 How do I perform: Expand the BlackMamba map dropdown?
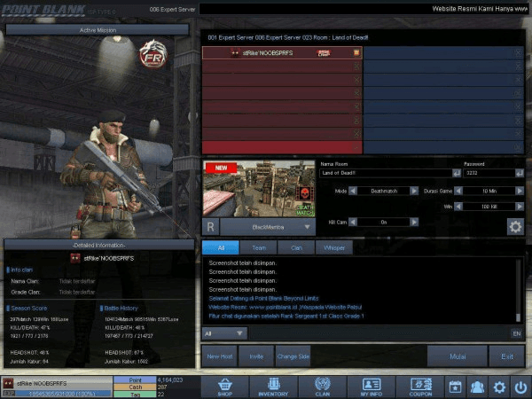(x=308, y=227)
